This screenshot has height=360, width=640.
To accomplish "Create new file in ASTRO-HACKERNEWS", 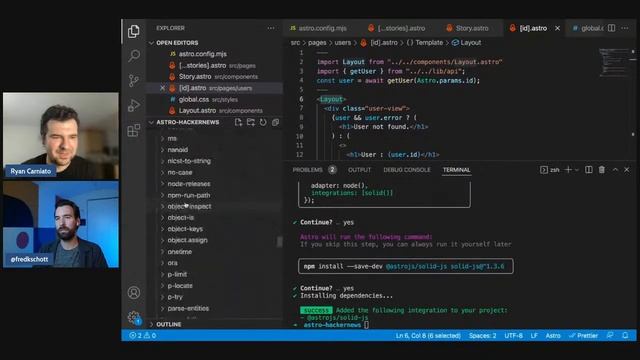I will click(x=238, y=122).
